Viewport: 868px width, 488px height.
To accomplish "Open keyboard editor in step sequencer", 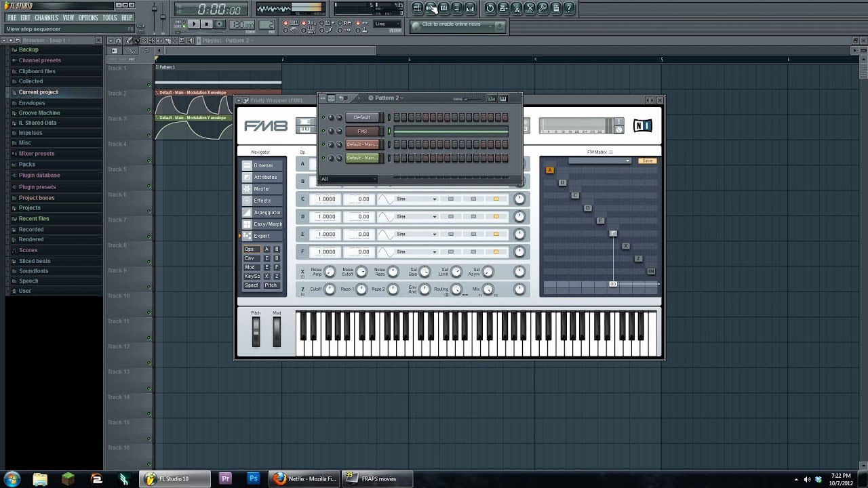I will [x=503, y=99].
